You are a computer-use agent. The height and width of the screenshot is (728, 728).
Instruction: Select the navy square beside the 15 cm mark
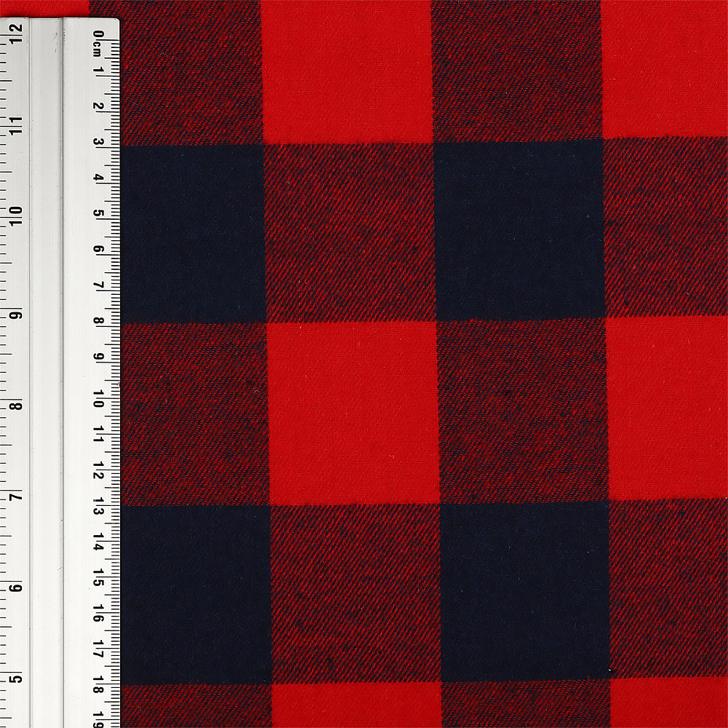[195, 593]
